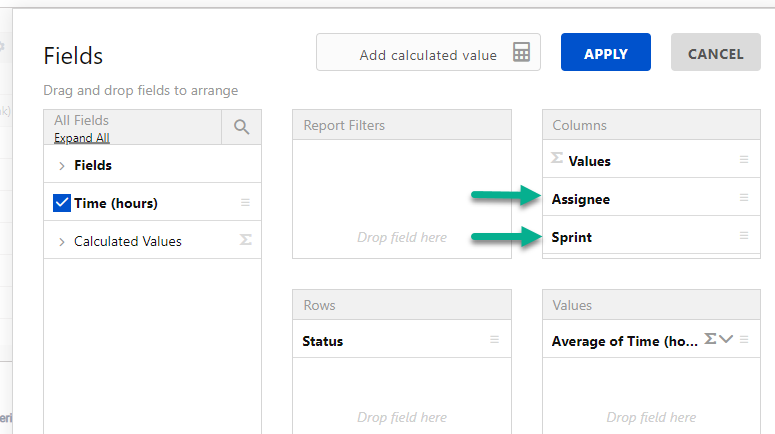This screenshot has height=434, width=775.
Task: Click the Fields tree label
Action: click(x=93, y=165)
